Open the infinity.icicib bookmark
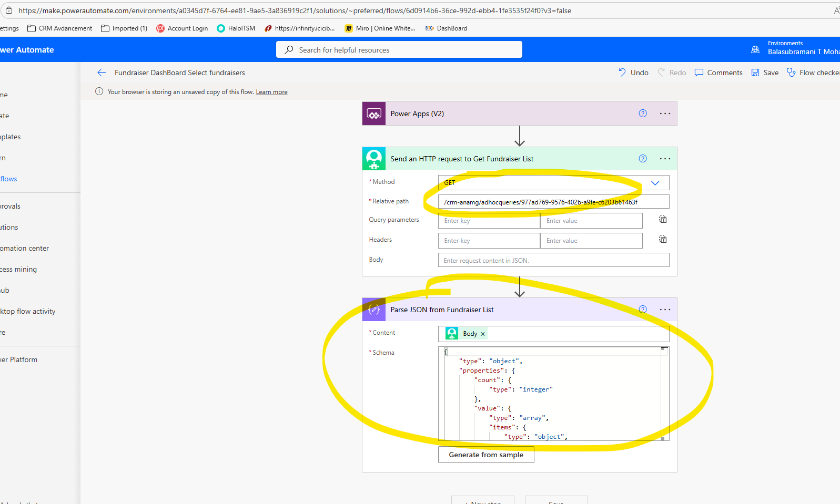The width and height of the screenshot is (840, 504). (x=299, y=28)
